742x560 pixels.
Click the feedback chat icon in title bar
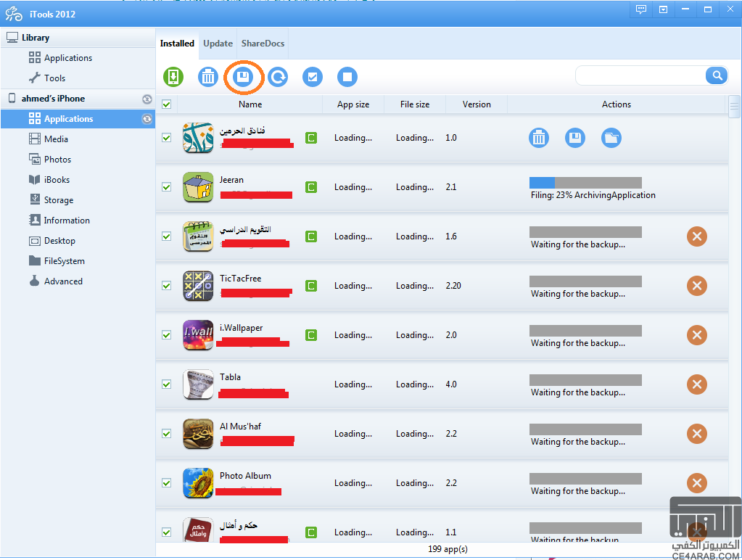click(641, 9)
